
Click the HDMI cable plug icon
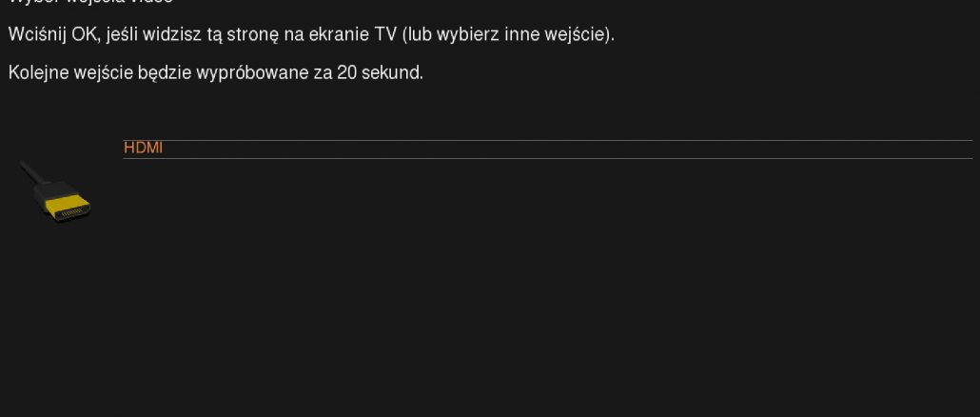pos(55,190)
